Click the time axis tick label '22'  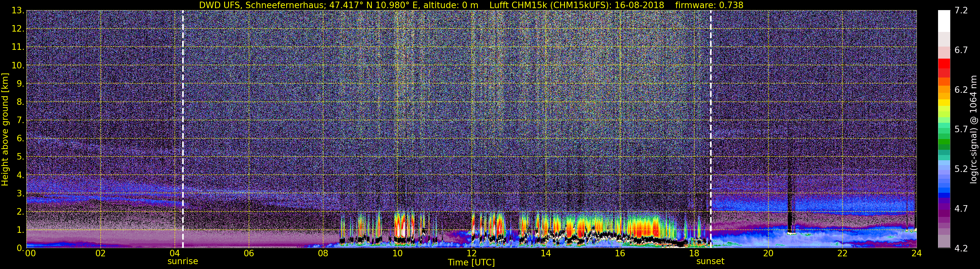tap(842, 253)
